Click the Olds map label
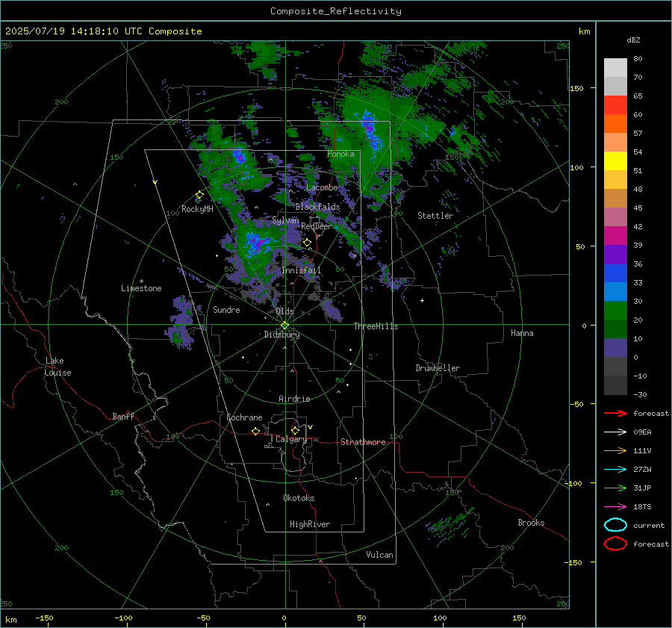Image resolution: width=672 pixels, height=628 pixels. 284,311
